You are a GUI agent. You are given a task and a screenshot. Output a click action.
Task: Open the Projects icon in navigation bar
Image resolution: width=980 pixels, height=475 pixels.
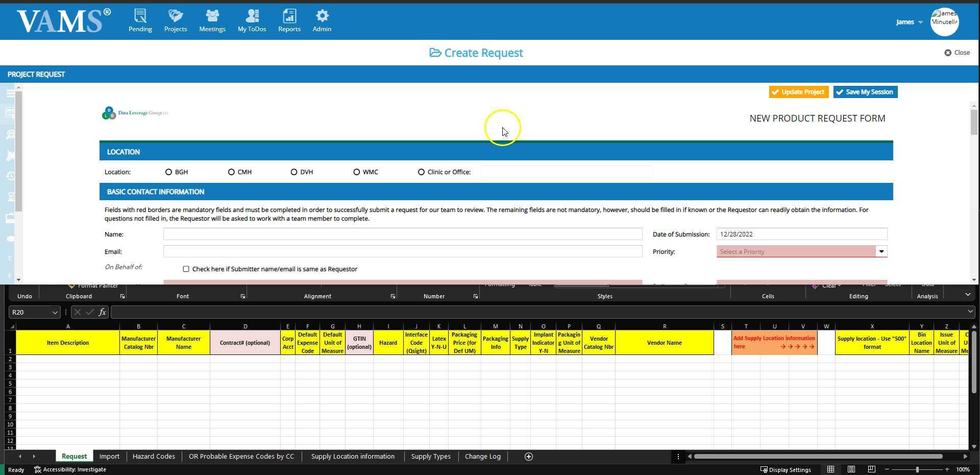point(175,21)
